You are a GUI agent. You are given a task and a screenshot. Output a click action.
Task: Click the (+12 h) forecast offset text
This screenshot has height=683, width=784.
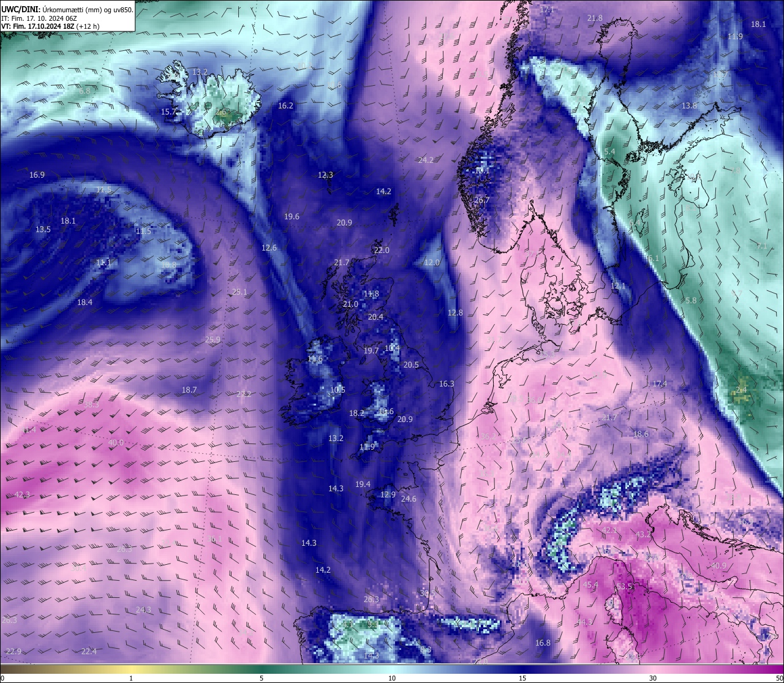point(88,27)
